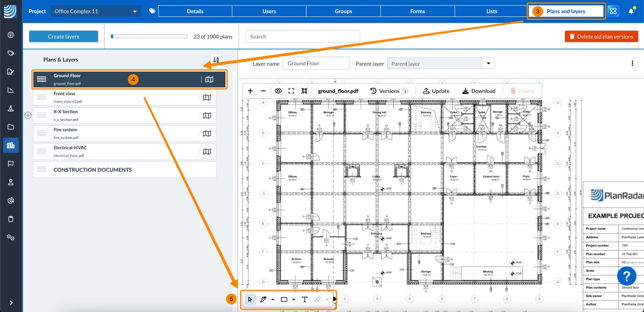Open the tags icon in the sidebar
The width and height of the screenshot is (644, 312).
click(11, 53)
